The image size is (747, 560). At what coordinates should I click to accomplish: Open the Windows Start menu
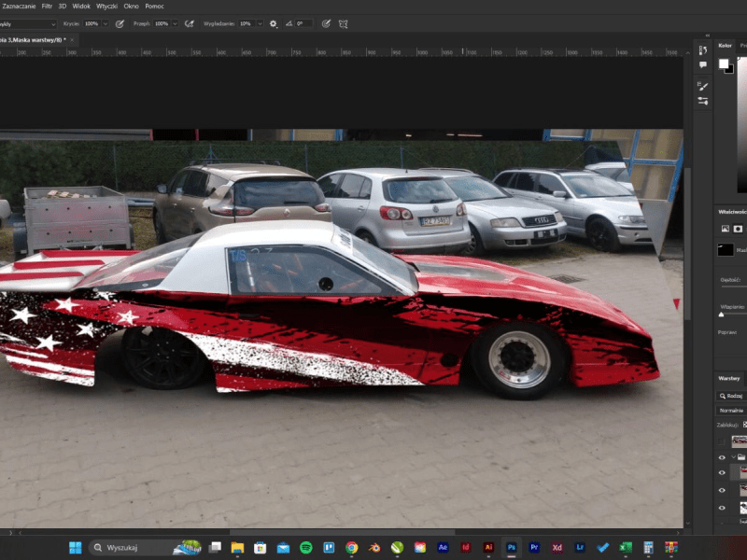click(76, 548)
